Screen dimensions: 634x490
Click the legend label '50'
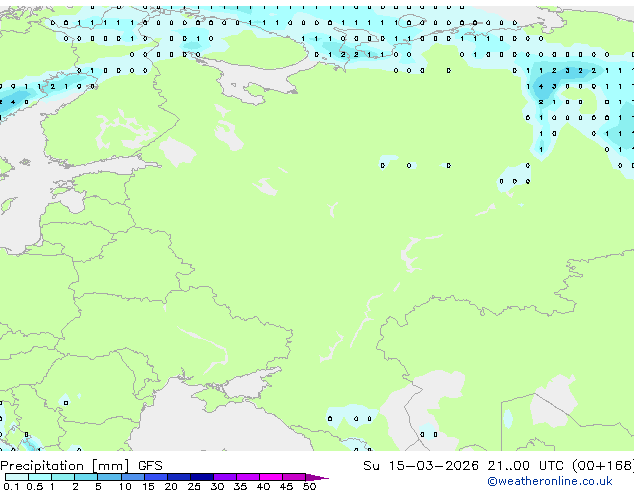[x=309, y=486]
